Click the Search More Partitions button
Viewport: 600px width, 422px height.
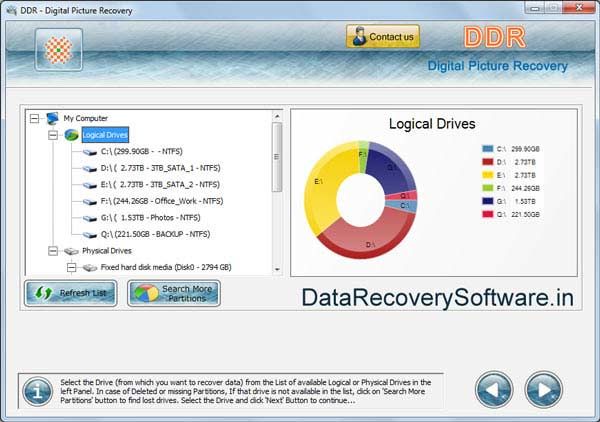(174, 293)
